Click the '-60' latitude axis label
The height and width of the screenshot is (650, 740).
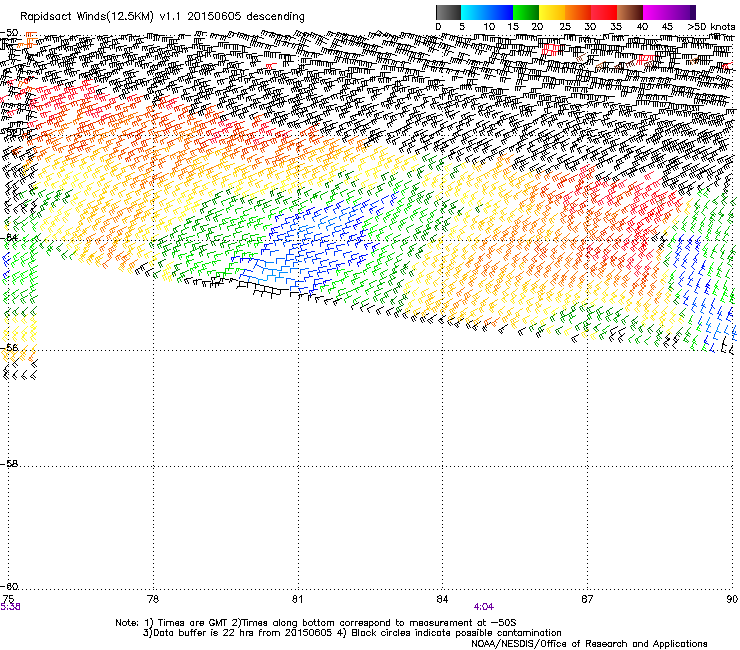pos(9,587)
